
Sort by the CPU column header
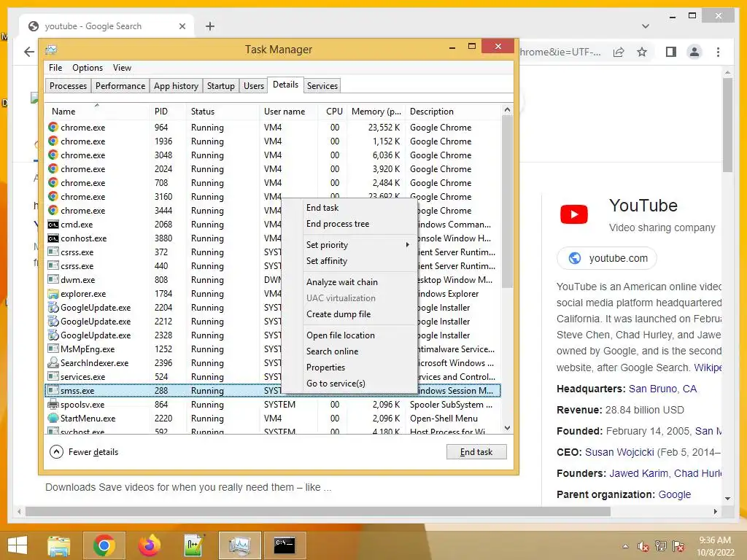(x=334, y=112)
